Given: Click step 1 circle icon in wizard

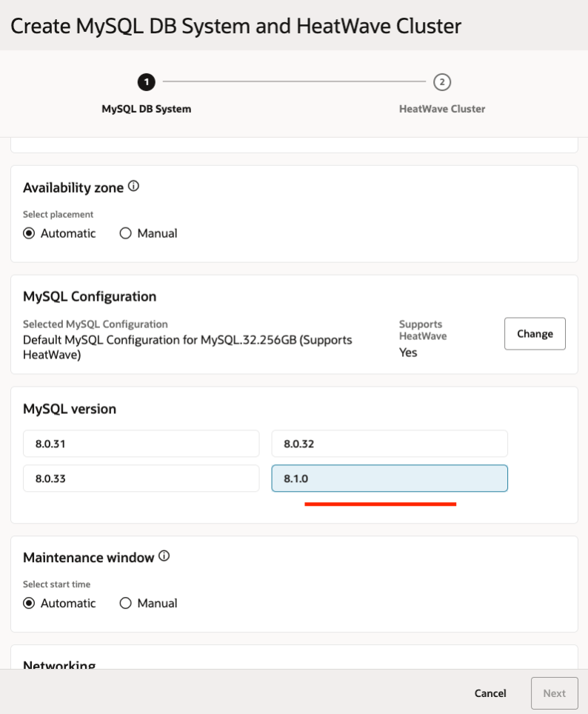Looking at the screenshot, I should click(x=147, y=81).
